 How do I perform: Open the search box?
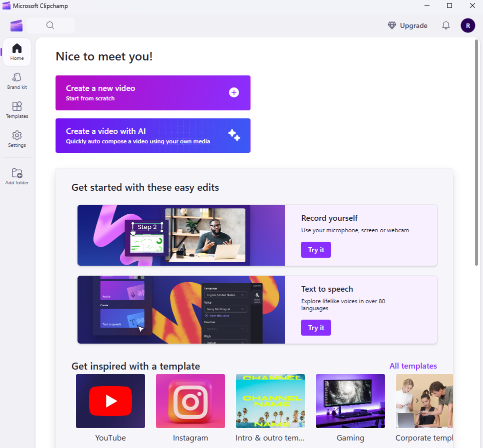[x=50, y=25]
